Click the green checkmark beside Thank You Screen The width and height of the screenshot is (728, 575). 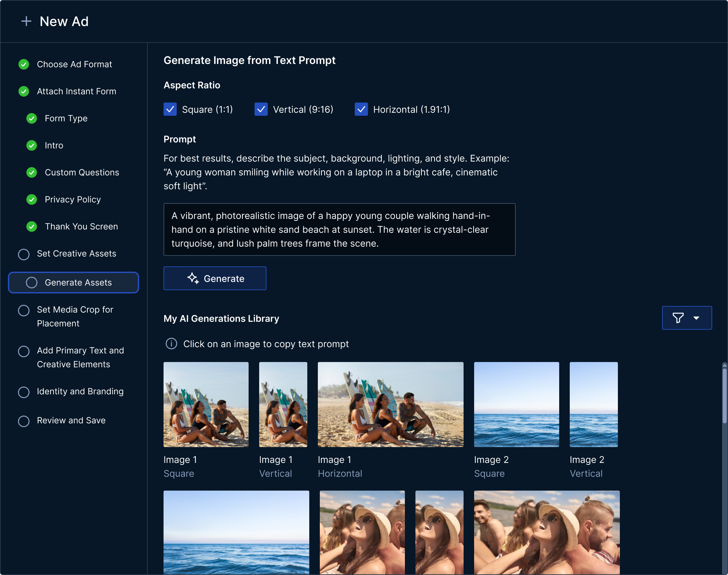(31, 227)
